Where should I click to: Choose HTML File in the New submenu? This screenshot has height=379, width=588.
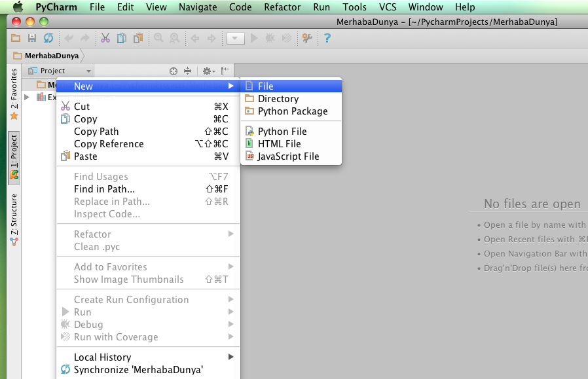pos(291,144)
